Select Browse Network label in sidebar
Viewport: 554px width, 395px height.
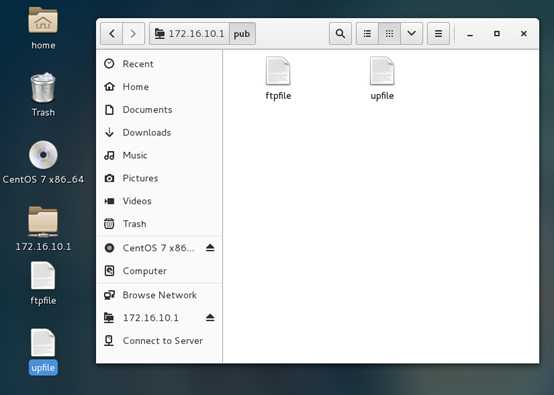coord(159,295)
